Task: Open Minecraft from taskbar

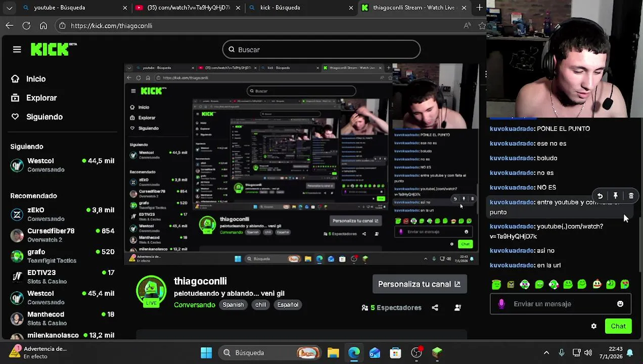Action: pyautogui.click(x=437, y=352)
